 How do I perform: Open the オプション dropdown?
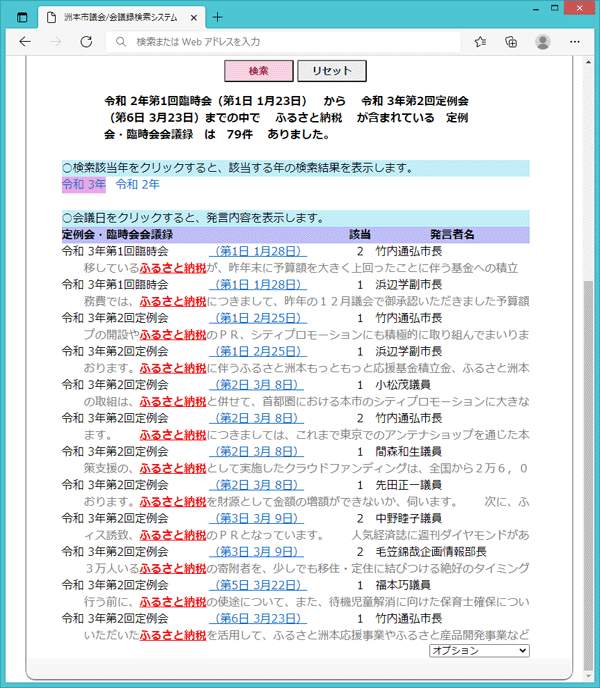pos(479,650)
